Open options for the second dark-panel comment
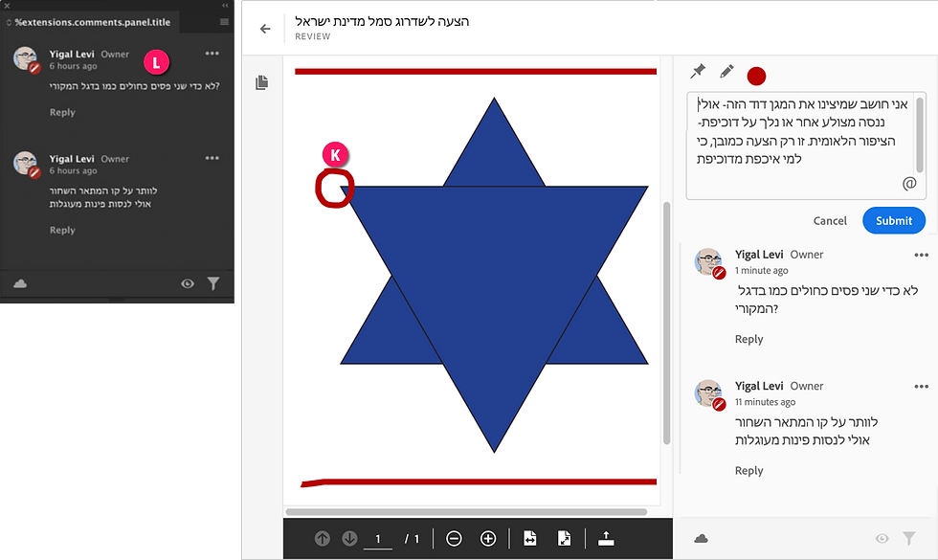Viewport: 938px width, 560px height. point(212,159)
